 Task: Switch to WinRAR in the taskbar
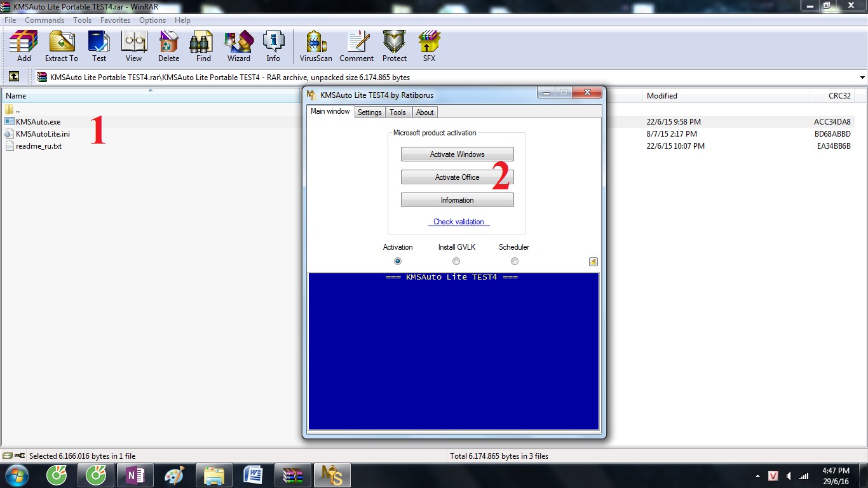click(x=293, y=475)
